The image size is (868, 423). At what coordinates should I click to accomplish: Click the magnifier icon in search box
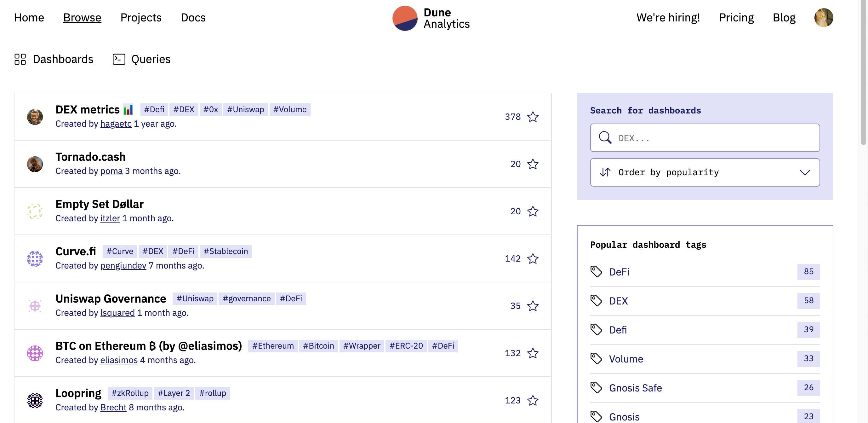point(605,138)
